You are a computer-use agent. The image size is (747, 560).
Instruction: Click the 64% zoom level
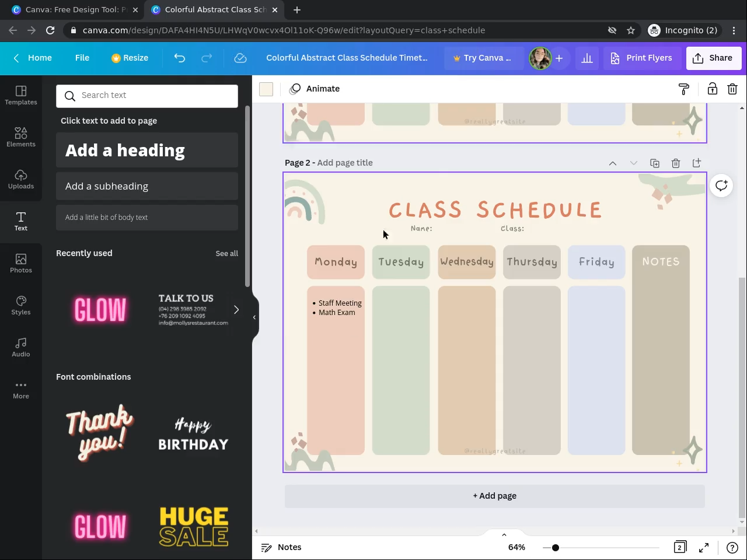[517, 547]
